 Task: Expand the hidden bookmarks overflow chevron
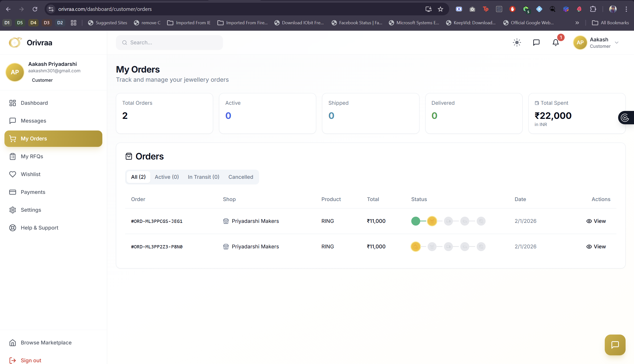coord(577,23)
